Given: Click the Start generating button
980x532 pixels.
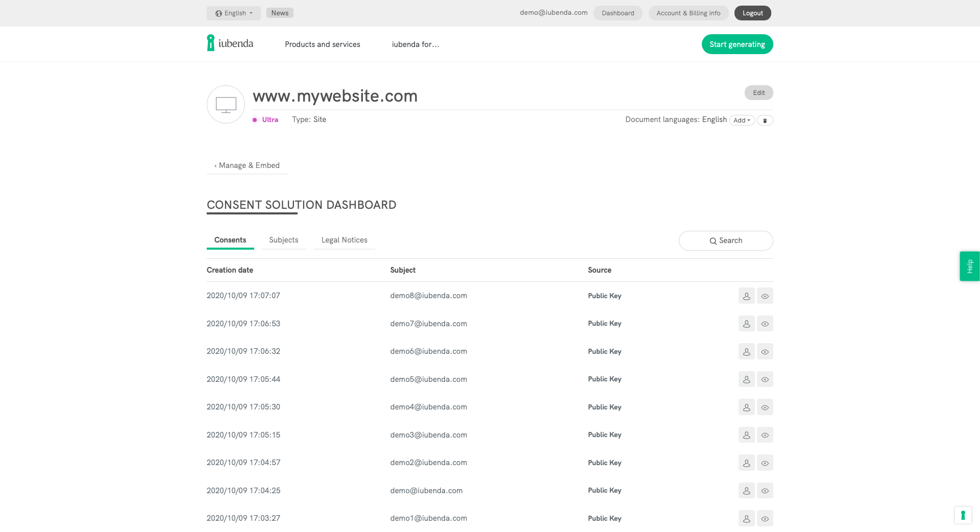Looking at the screenshot, I should (737, 44).
